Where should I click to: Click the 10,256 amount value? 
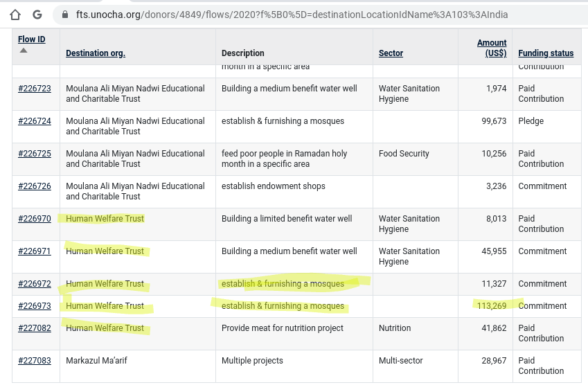click(x=494, y=154)
